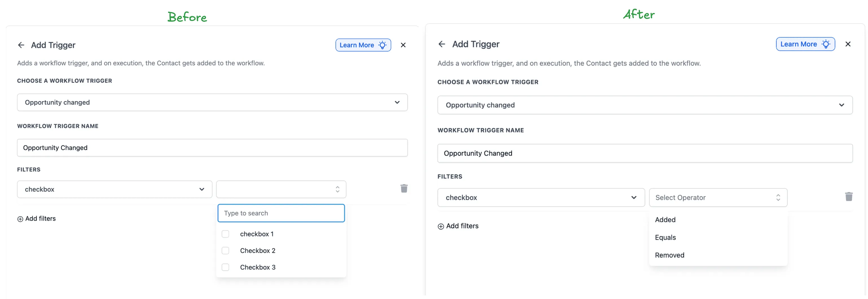Viewport: 868px width, 299px height.
Task: Click Add filters in the Before panel
Action: click(40, 219)
